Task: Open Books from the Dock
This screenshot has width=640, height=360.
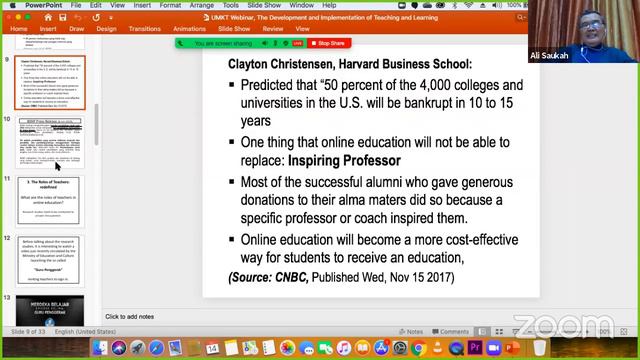Action: pos(362,348)
